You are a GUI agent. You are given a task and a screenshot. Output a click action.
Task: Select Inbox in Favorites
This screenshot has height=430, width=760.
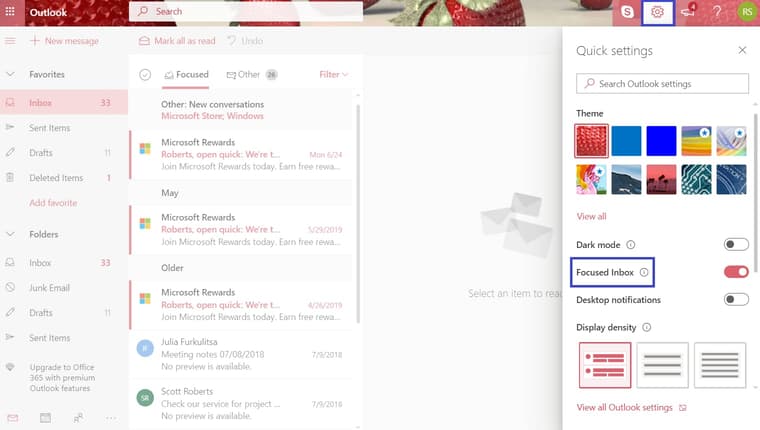[x=64, y=103]
